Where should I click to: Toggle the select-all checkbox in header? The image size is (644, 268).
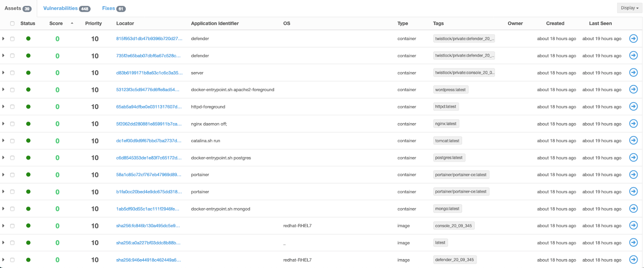(x=12, y=23)
